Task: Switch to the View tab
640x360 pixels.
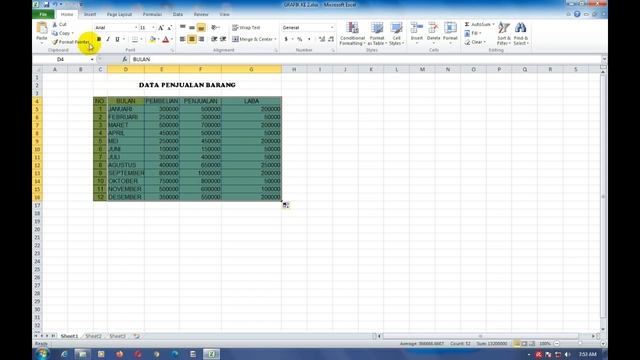Action: coord(224,14)
